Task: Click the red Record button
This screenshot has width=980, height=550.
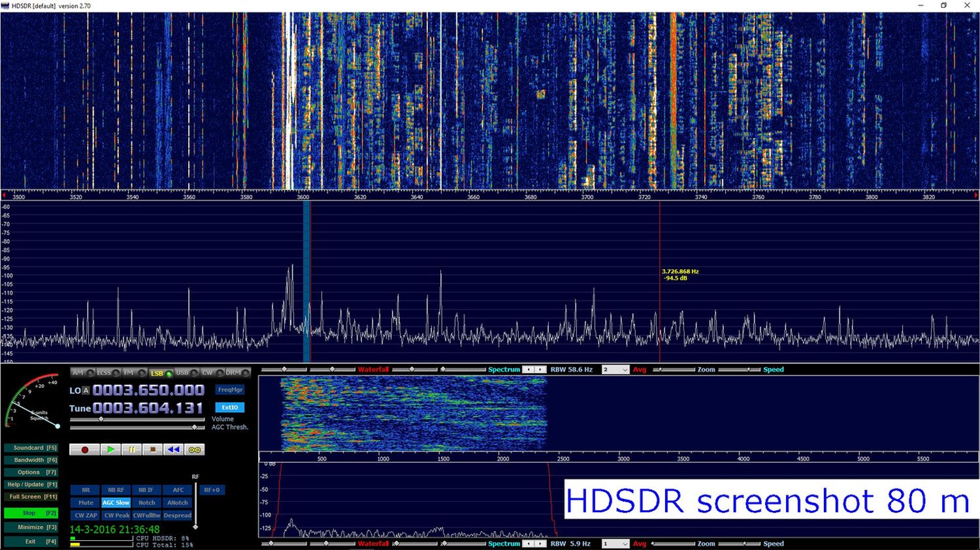Action: pos(84,449)
